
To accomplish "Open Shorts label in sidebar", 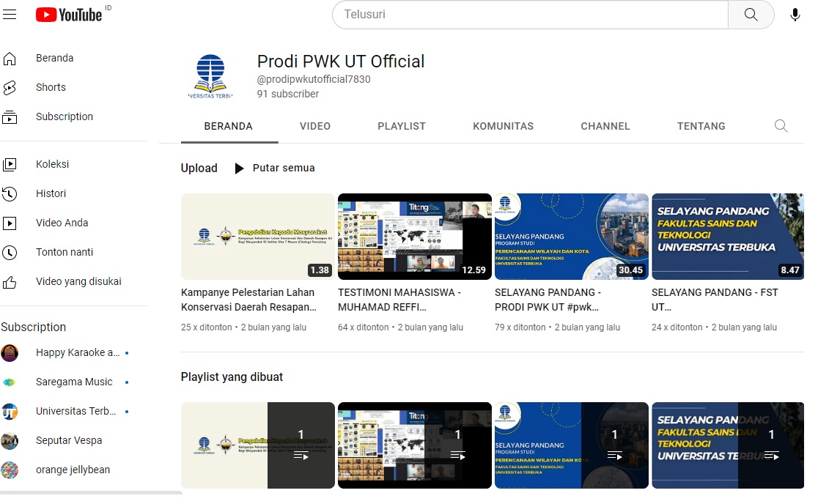I will pos(51,87).
